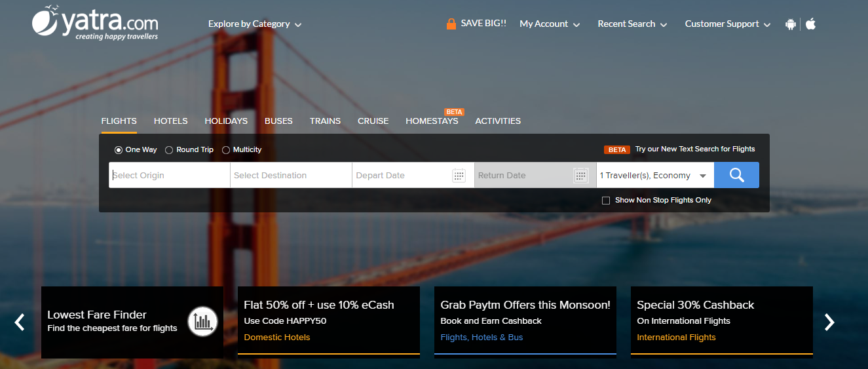Click the BETA badge above Homestays
This screenshot has width=868, height=369.
(x=454, y=112)
